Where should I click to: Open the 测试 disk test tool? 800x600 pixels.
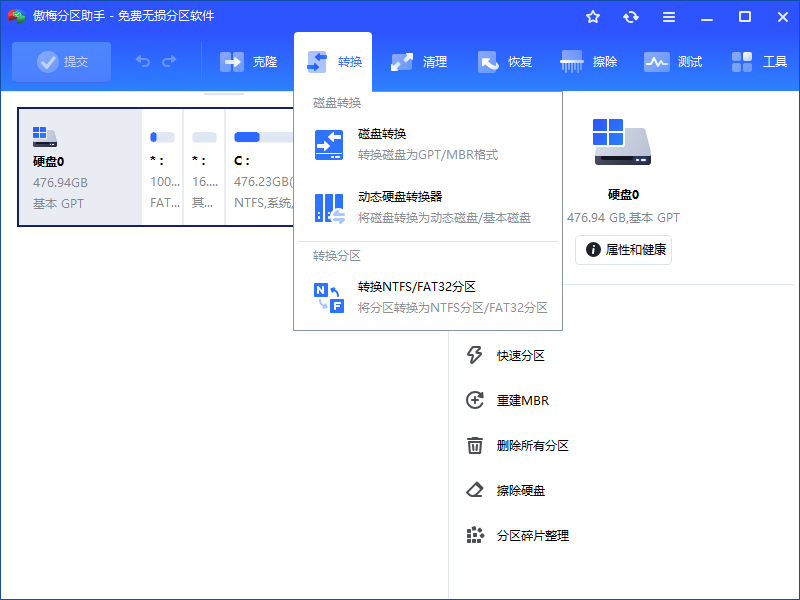pos(673,61)
